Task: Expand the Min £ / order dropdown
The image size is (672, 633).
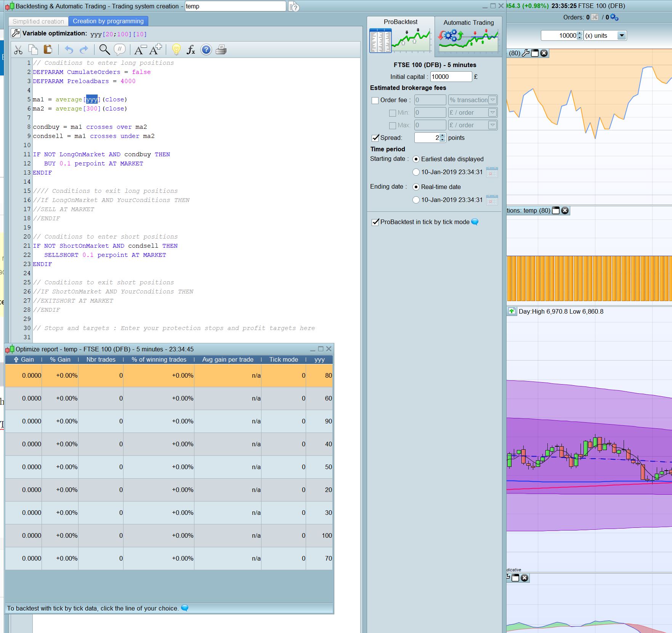Action: coord(492,112)
